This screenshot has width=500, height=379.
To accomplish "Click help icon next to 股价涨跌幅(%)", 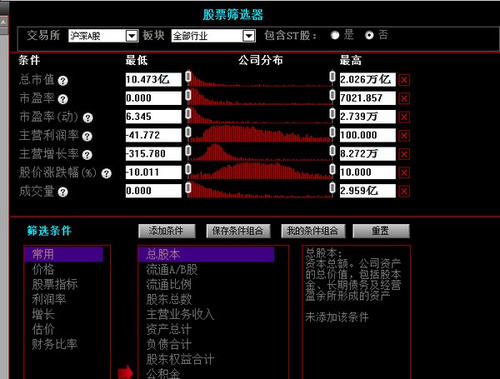I will coord(106,173).
